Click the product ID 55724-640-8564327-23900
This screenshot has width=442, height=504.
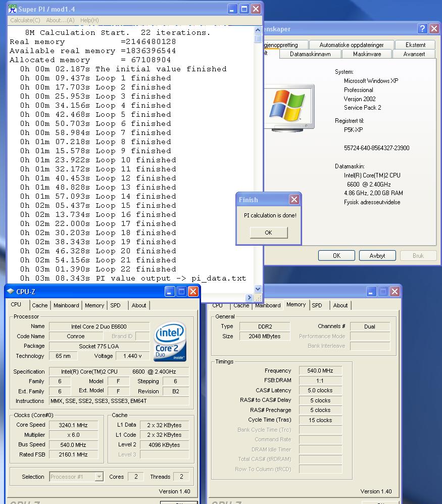coord(376,148)
